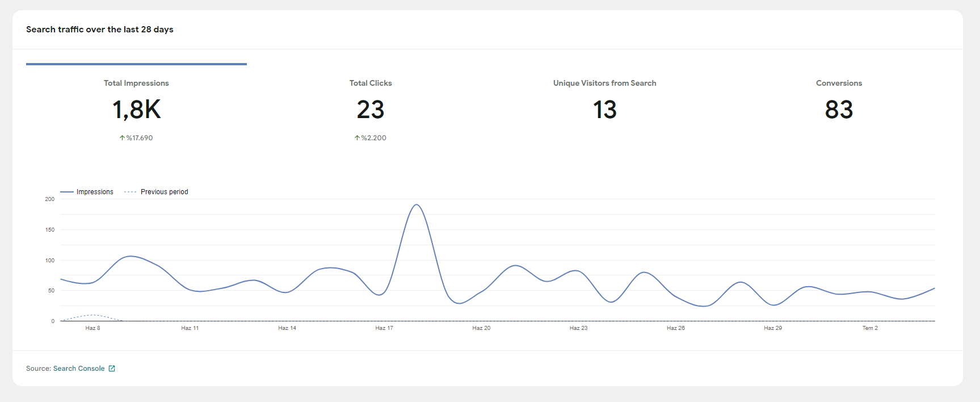Open the Search Console source link
This screenshot has width=980, height=402.
[x=79, y=368]
